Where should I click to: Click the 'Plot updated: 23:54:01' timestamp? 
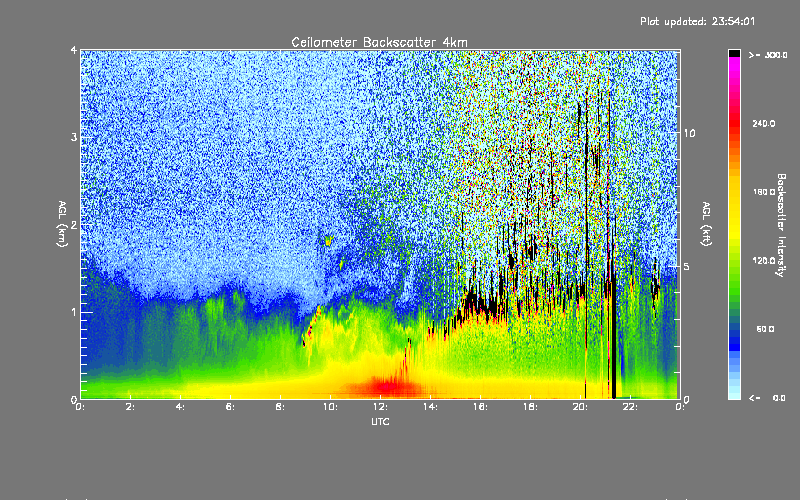coord(697,21)
